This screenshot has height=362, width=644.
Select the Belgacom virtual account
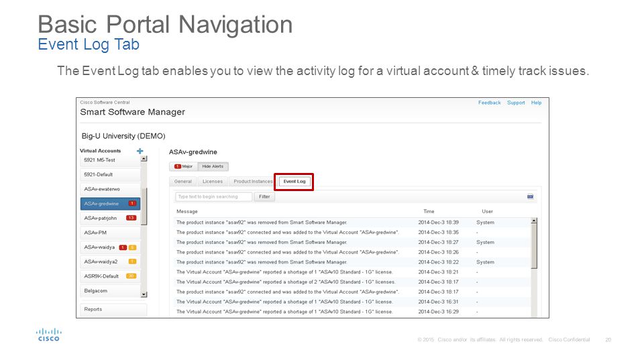(110, 290)
